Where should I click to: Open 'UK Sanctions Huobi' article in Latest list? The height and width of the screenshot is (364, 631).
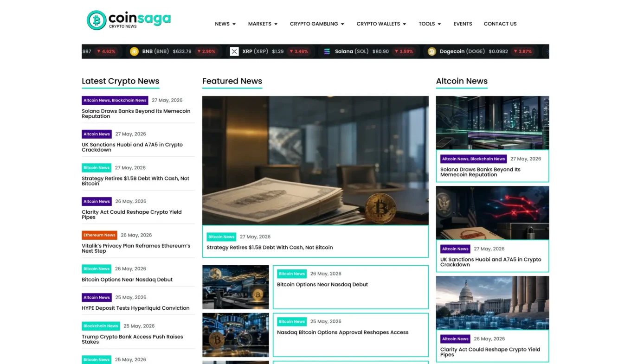(x=132, y=147)
